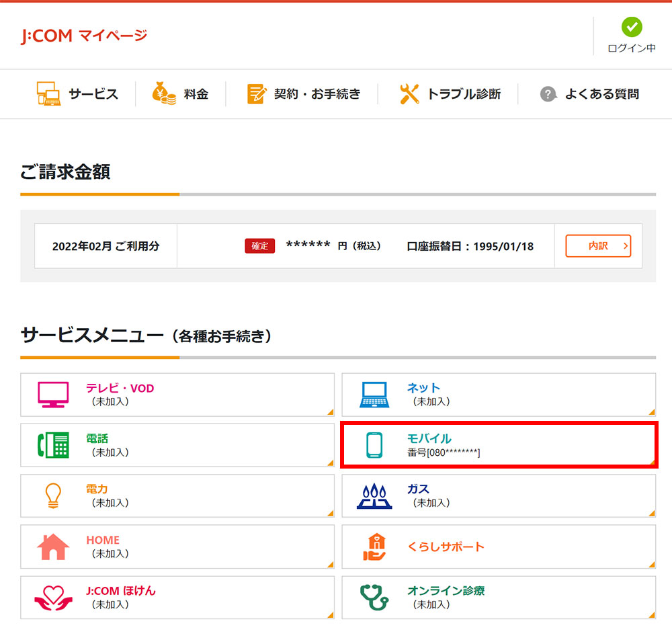Image resolution: width=672 pixels, height=640 pixels.
Task: Click the corner arrow on オンライン診療 card
Action: coord(652,615)
